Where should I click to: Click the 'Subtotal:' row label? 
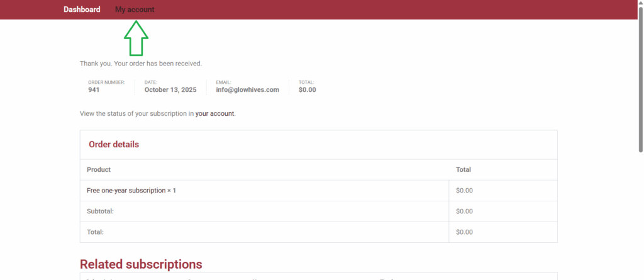pyautogui.click(x=100, y=211)
